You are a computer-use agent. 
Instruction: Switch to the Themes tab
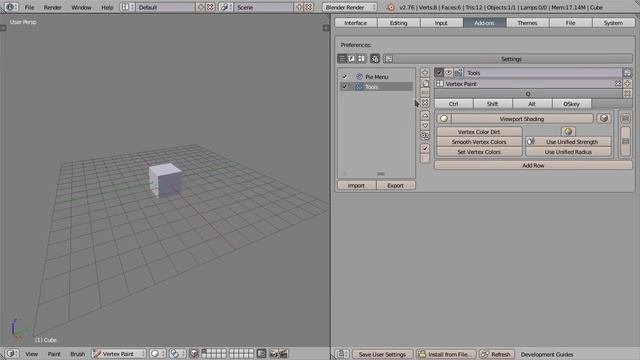coord(527,23)
